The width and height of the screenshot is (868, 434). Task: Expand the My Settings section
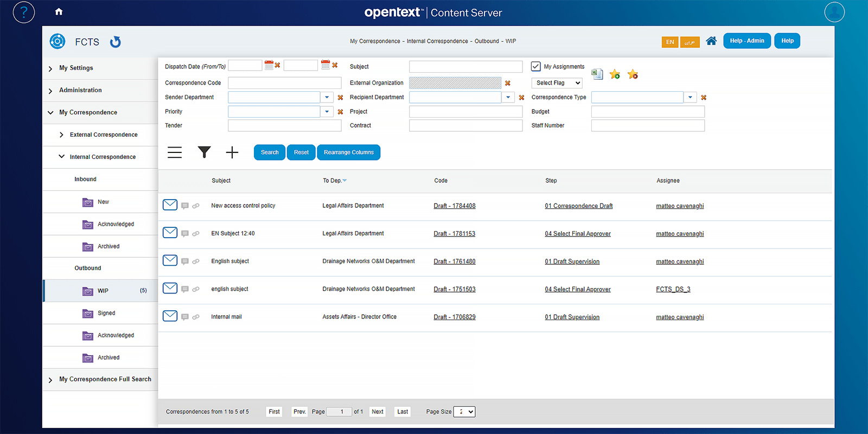click(76, 68)
